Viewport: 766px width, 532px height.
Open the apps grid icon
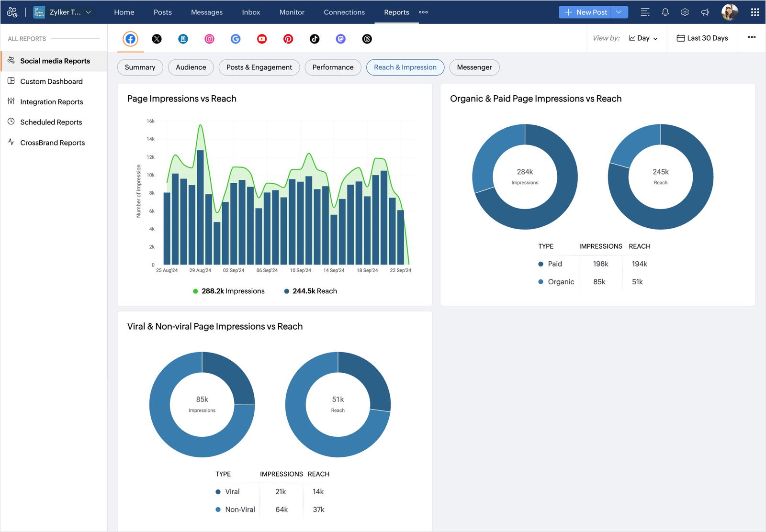coord(754,12)
